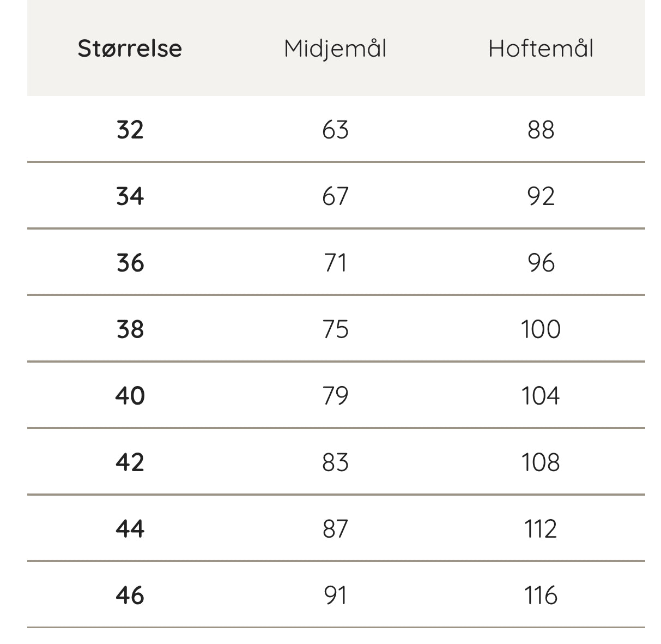Viewport: 661px width, 644px height.
Task: Select size 36 in Størrelse column
Action: coord(130,263)
